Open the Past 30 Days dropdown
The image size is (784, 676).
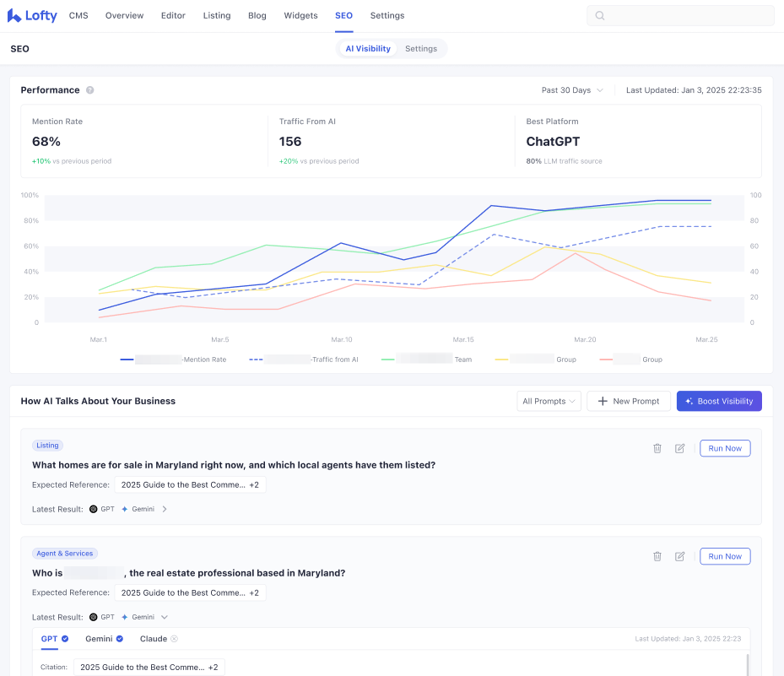(572, 90)
